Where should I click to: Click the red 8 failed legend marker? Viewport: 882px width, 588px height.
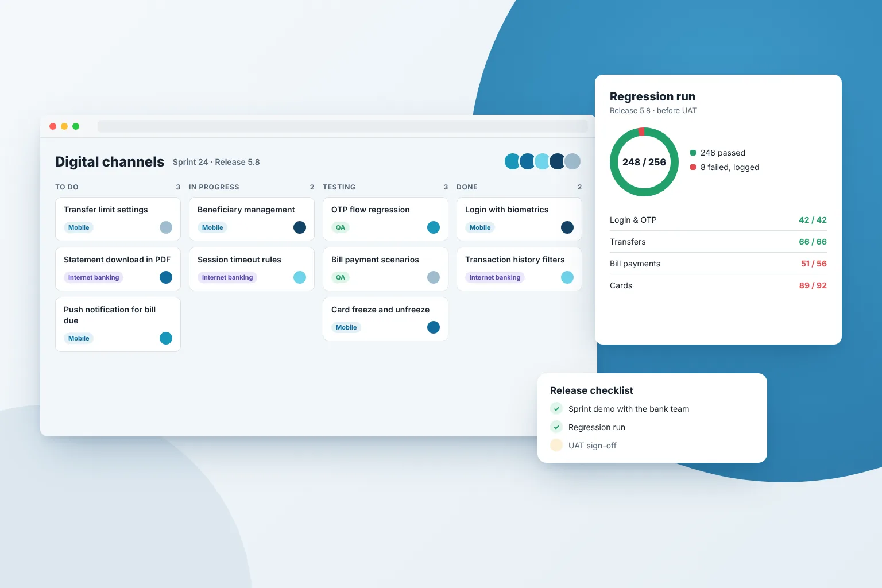pyautogui.click(x=693, y=167)
